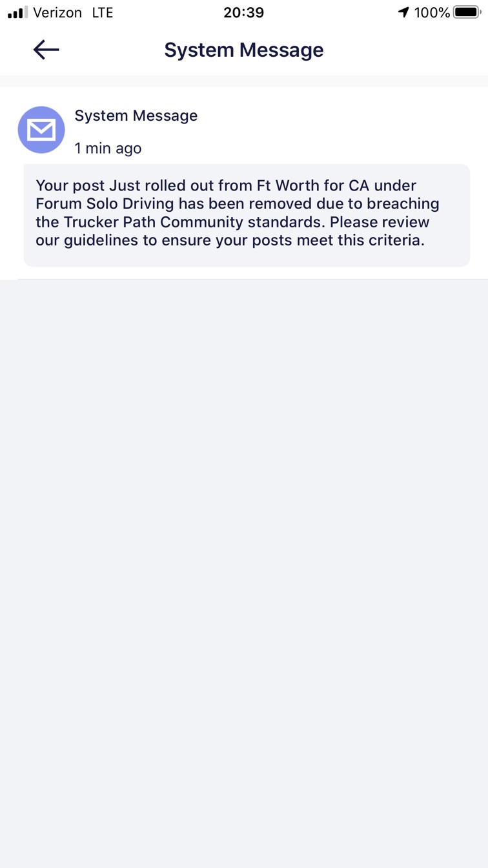The width and height of the screenshot is (488, 868).
Task: Tap the 100% battery percentage text
Action: tap(432, 12)
